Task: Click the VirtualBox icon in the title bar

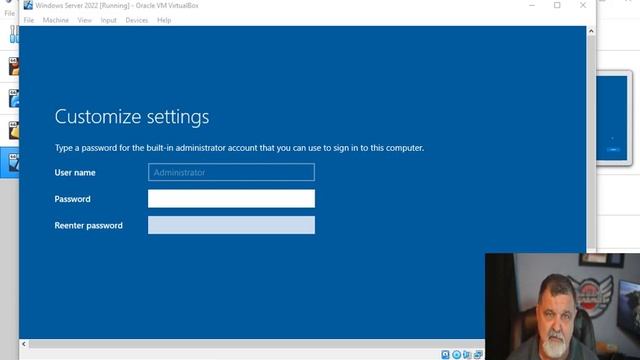Action: point(28,5)
